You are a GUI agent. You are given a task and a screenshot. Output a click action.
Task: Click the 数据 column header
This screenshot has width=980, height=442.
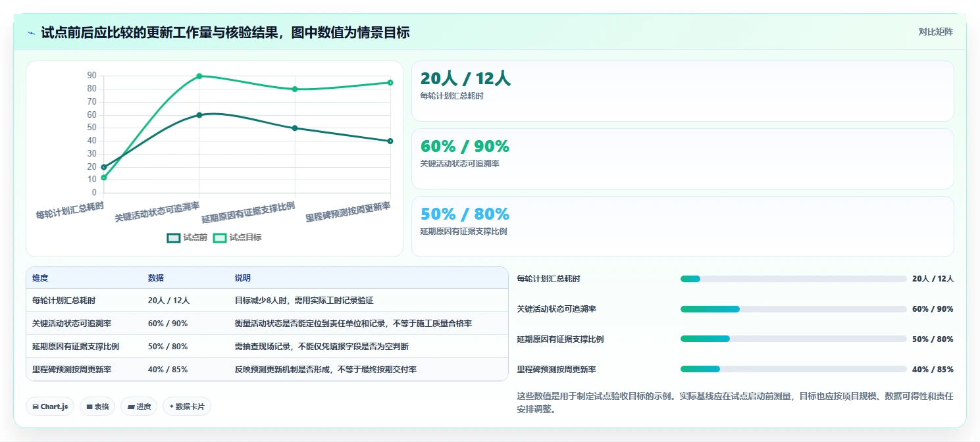(156, 278)
